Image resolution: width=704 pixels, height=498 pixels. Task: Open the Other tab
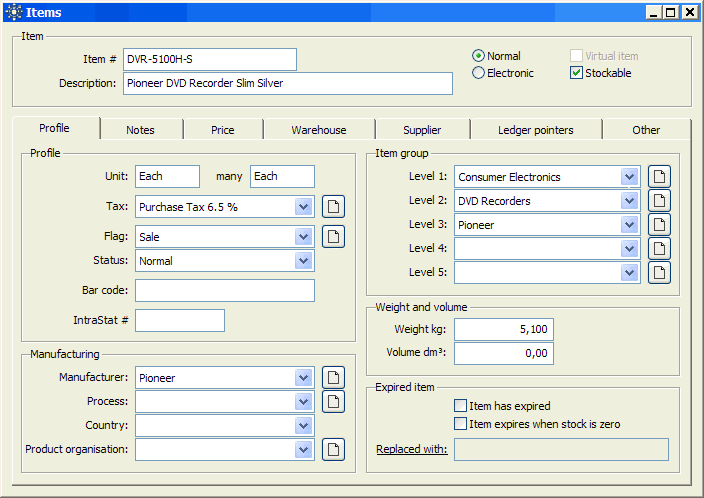(646, 130)
